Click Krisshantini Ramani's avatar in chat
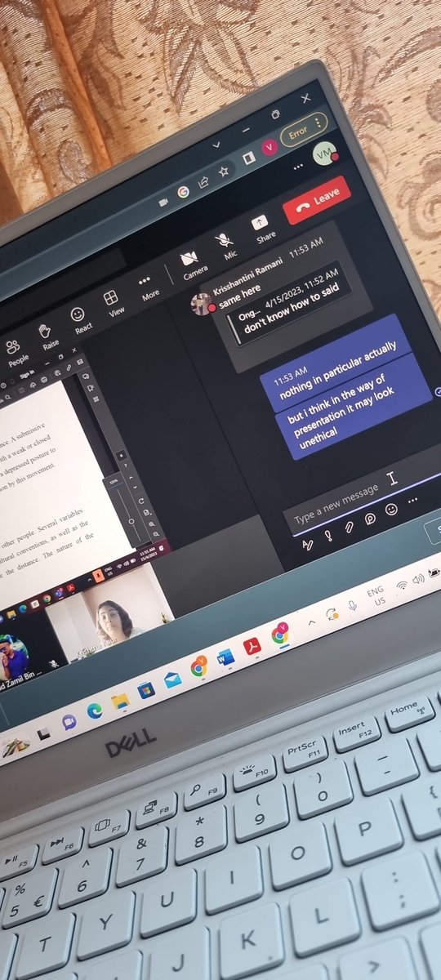 point(201,305)
